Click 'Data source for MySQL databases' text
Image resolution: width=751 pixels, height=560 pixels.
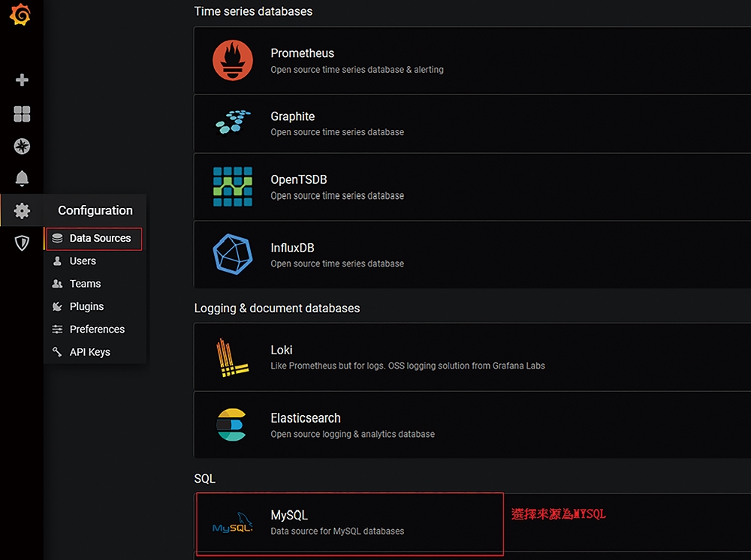[337, 531]
